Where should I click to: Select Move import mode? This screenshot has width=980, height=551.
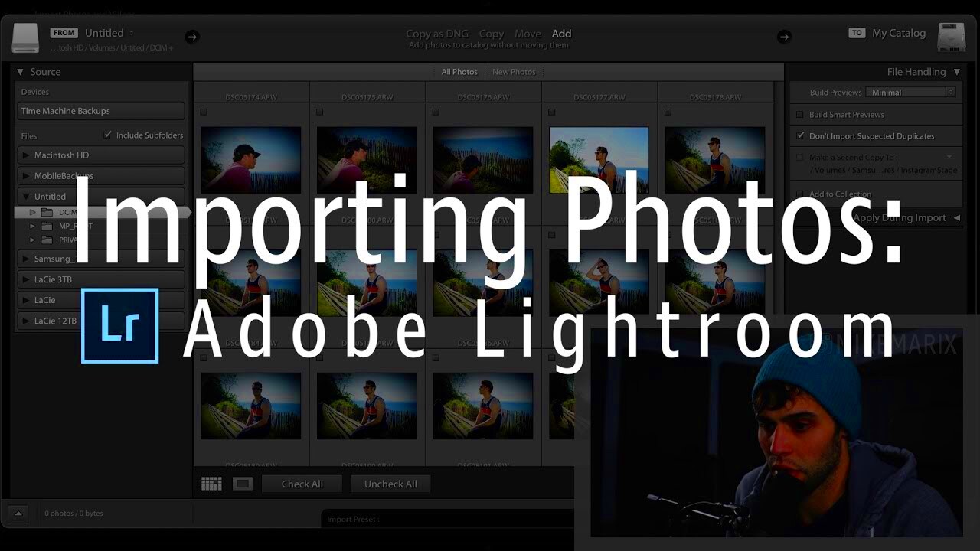point(528,34)
